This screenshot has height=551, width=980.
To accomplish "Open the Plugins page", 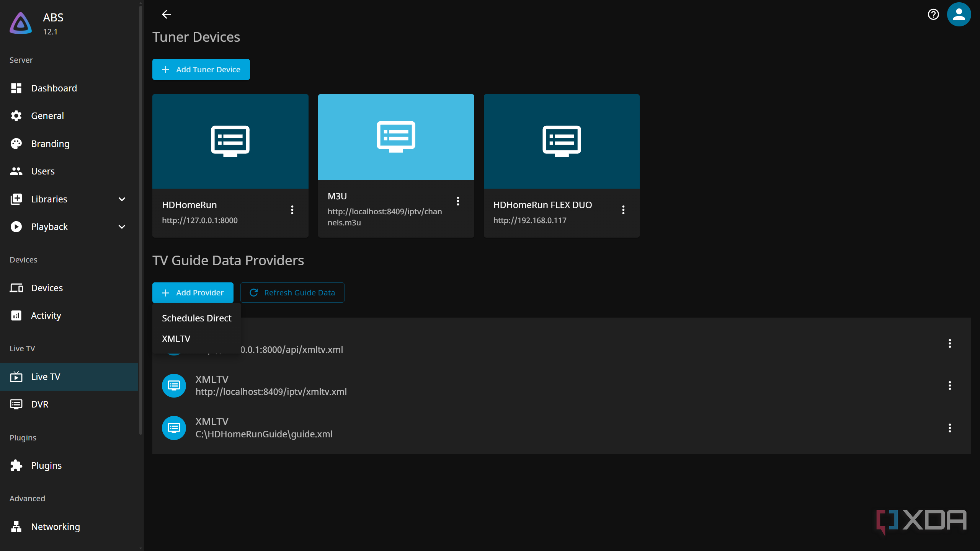I will pyautogui.click(x=69, y=465).
